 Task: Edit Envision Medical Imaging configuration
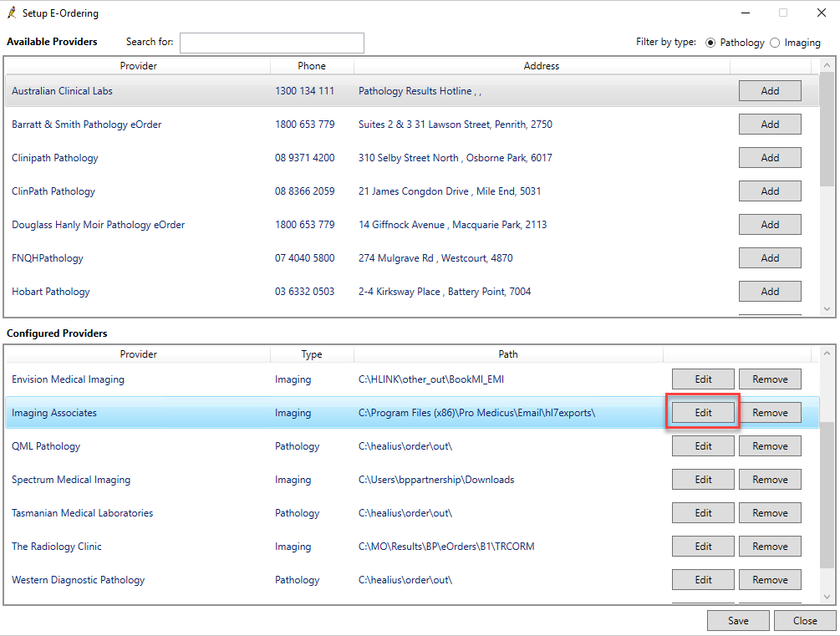[x=703, y=379]
